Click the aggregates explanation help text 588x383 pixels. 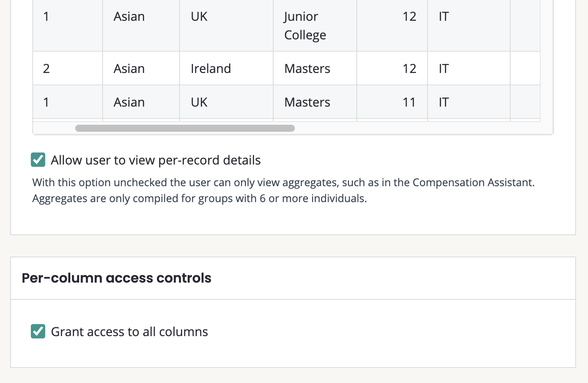point(283,190)
